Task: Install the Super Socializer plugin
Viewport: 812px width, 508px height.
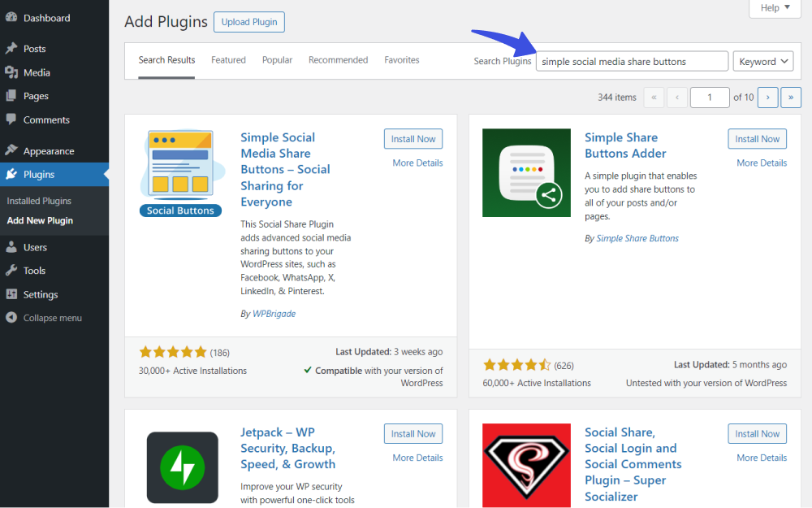Action: pos(757,434)
